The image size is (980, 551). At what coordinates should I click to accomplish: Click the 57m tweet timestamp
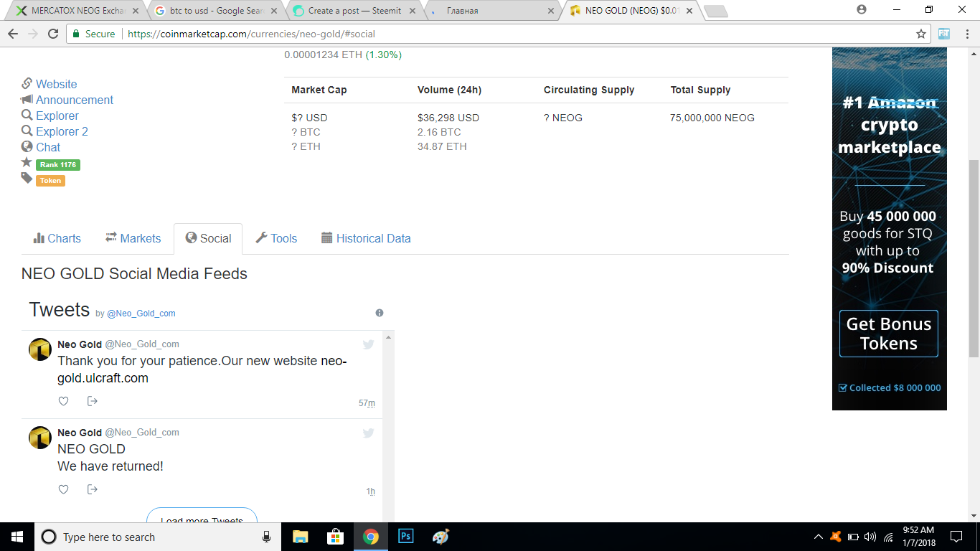(367, 403)
